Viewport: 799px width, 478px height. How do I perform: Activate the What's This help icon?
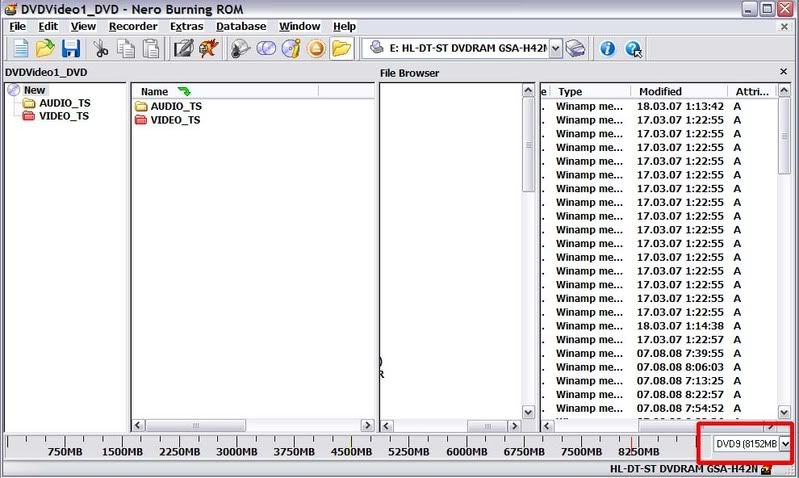click(x=633, y=49)
